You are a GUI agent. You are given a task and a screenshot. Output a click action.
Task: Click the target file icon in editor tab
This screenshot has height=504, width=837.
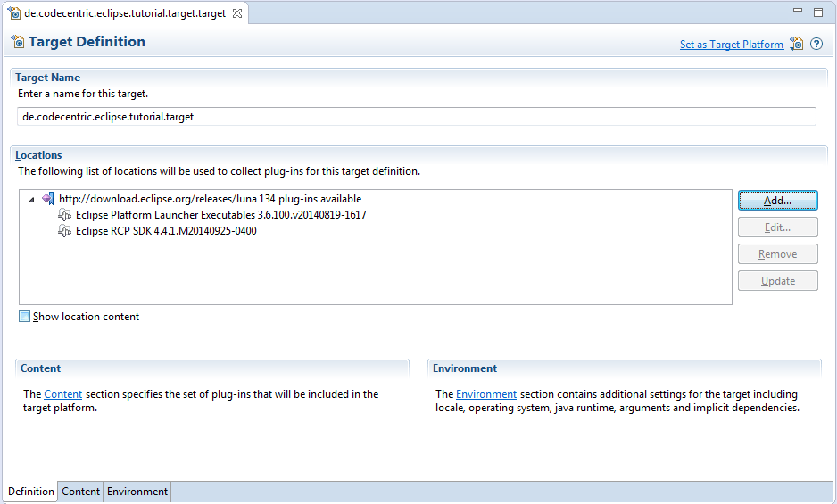click(x=15, y=14)
